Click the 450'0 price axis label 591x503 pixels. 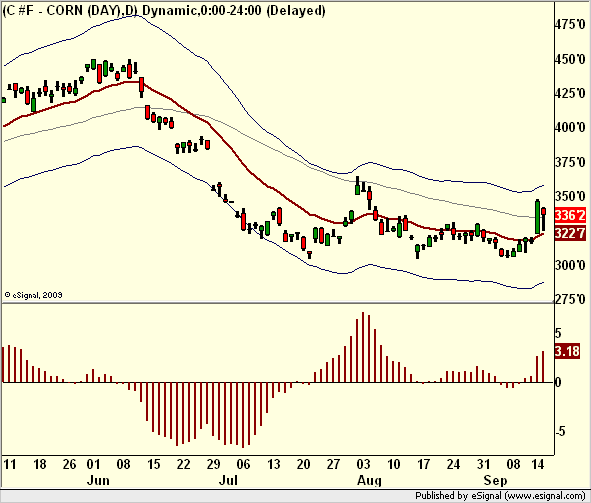[570, 59]
